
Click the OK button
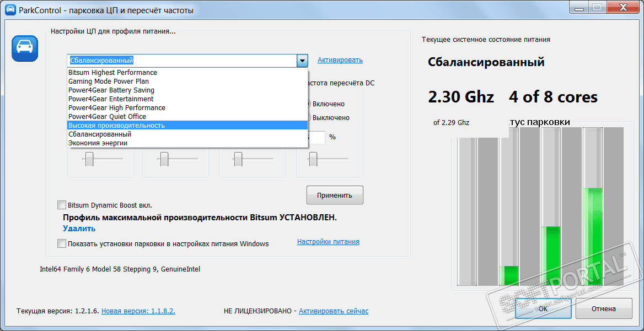(x=543, y=308)
